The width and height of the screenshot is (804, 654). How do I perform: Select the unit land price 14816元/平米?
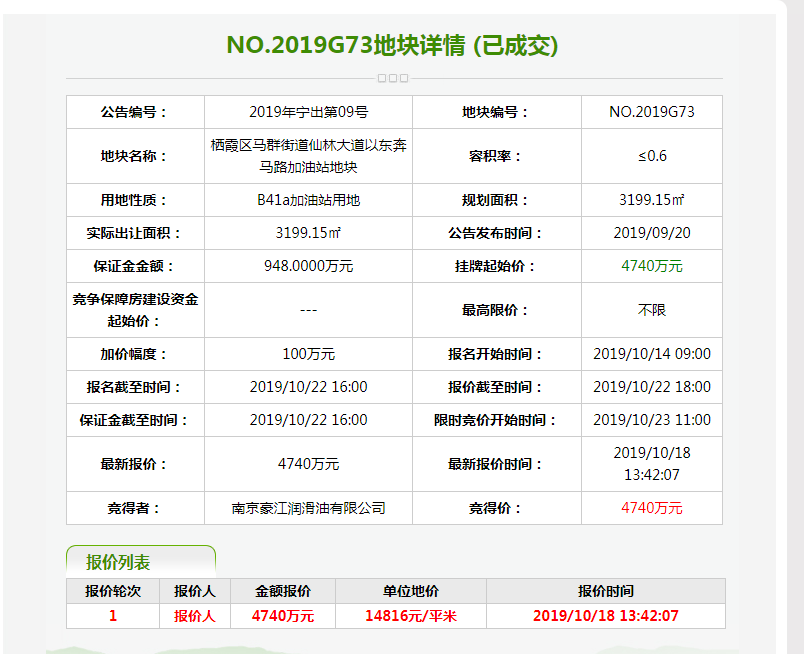click(411, 616)
